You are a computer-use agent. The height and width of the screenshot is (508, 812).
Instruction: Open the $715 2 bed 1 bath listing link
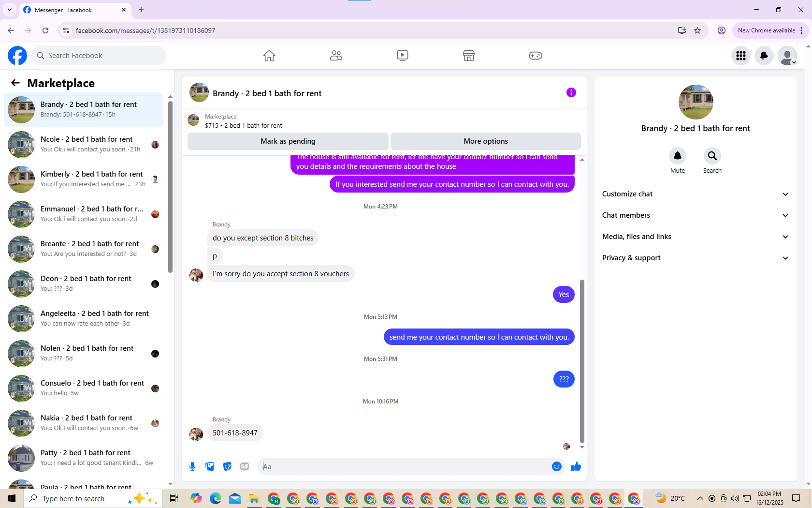pos(243,125)
